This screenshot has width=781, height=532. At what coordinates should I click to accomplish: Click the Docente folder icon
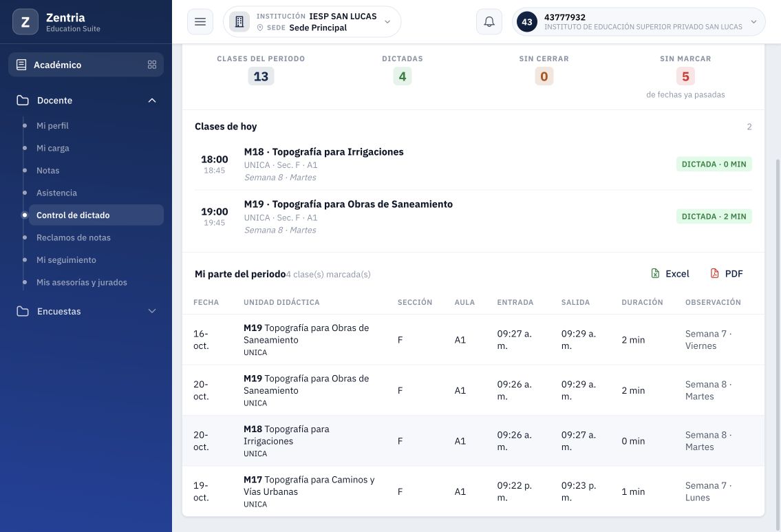coord(23,100)
